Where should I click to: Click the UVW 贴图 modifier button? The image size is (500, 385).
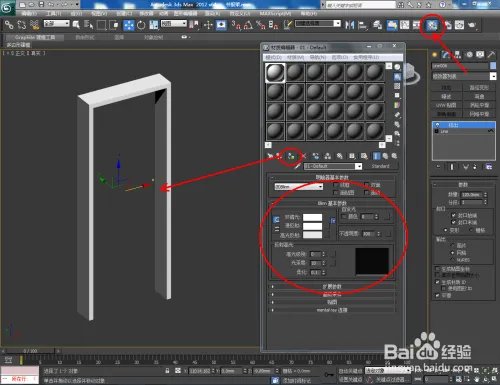coord(446,105)
